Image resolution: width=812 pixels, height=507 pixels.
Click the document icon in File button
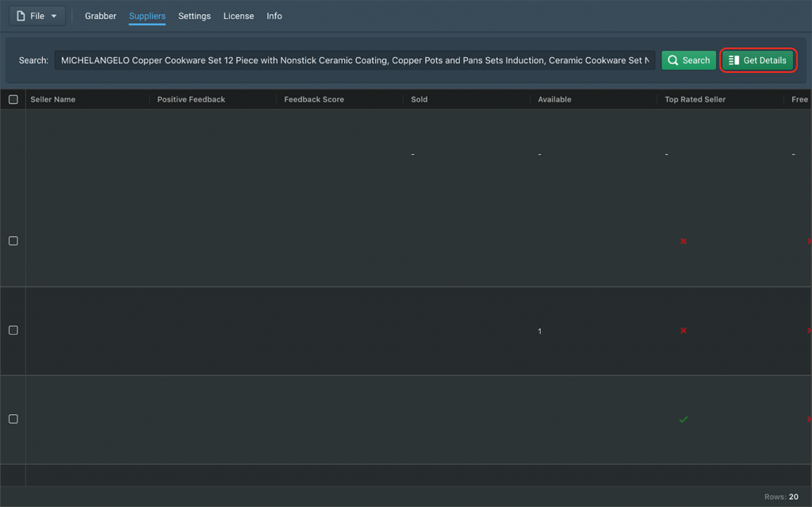click(21, 16)
